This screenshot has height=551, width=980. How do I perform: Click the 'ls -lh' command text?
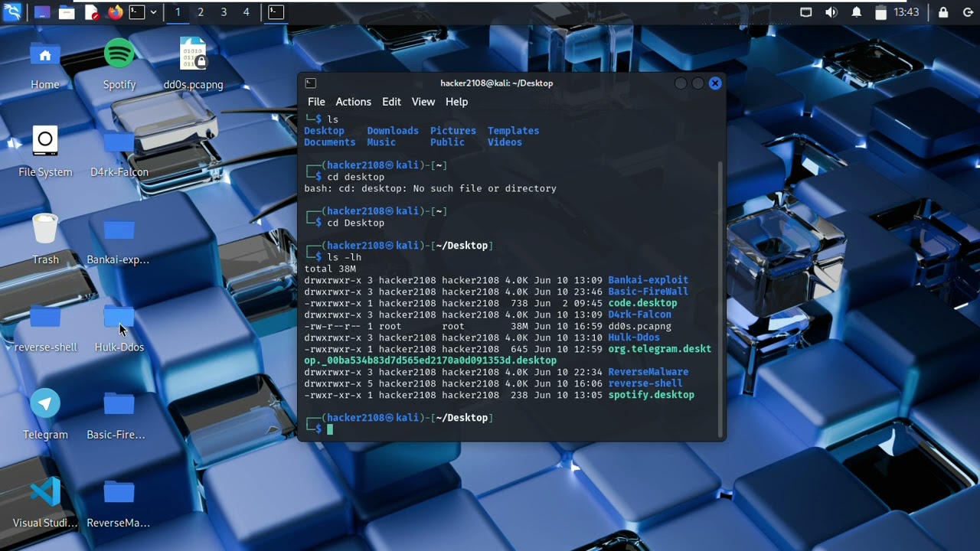(x=345, y=257)
